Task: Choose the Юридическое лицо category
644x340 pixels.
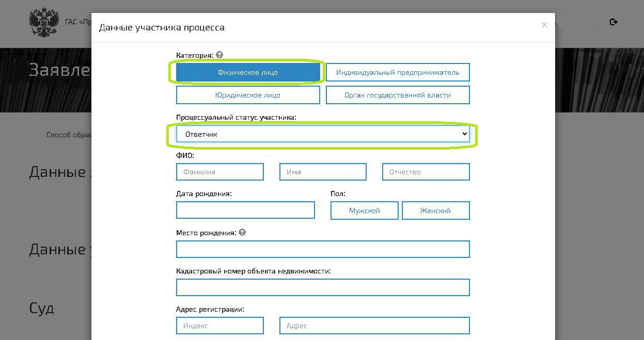Action: 248,95
